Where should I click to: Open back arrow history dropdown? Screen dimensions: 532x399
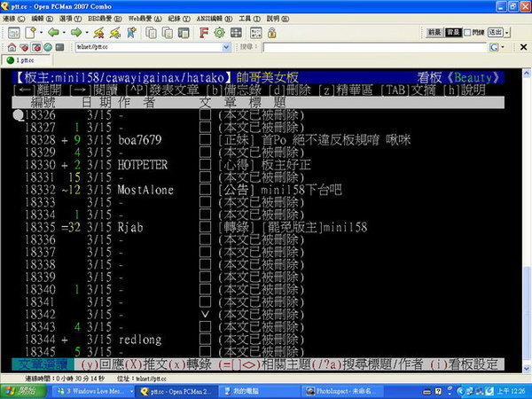64,33
